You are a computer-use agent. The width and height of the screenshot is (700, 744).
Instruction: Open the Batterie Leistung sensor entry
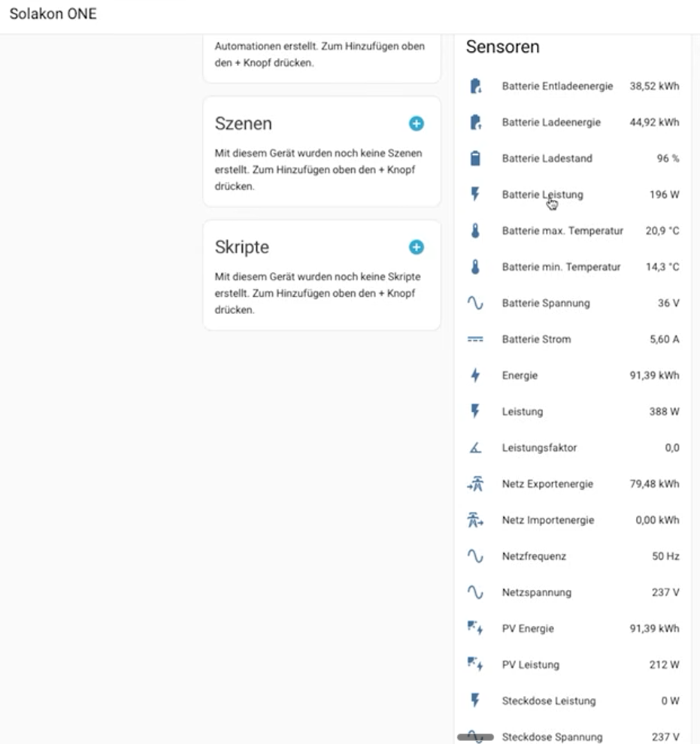point(542,195)
